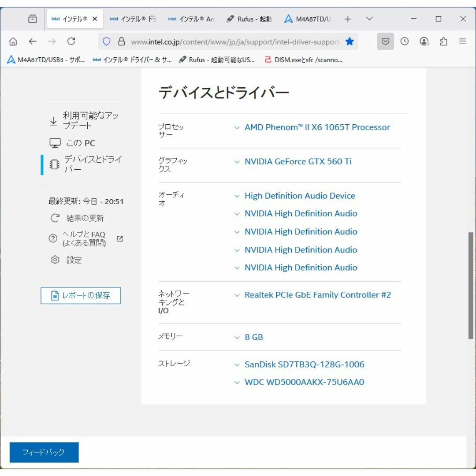The image size is (476, 476).
Task: Click the デバイスとドライバー page heading
Action: pos(224,92)
